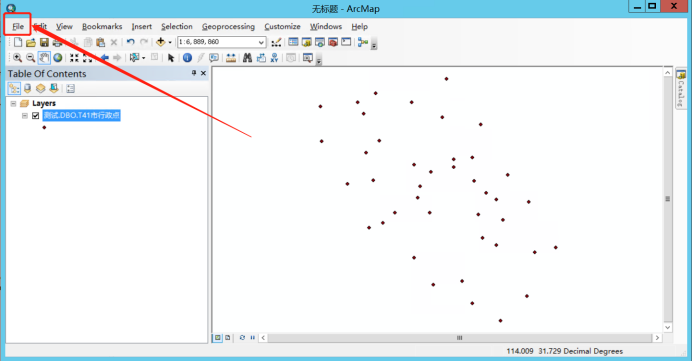The image size is (692, 361).
Task: Open the File menu
Action: click(x=18, y=26)
